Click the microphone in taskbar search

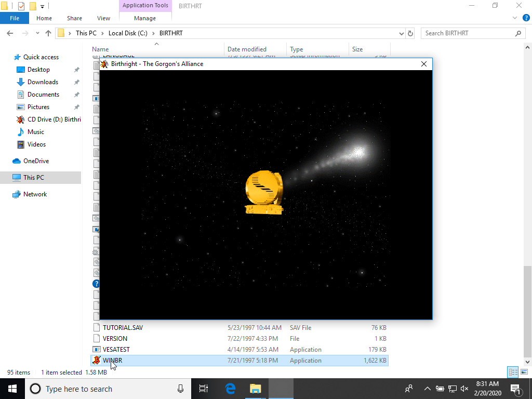pos(180,389)
